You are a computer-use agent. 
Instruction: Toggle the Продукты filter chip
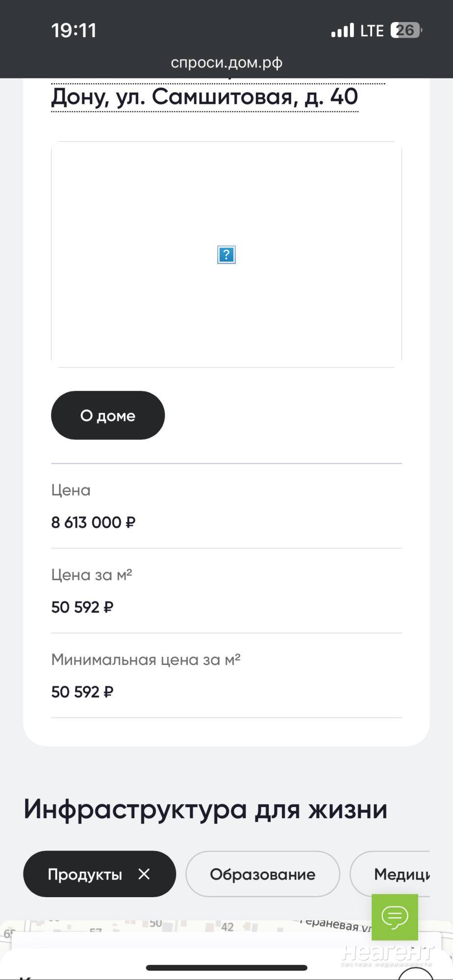click(x=85, y=874)
